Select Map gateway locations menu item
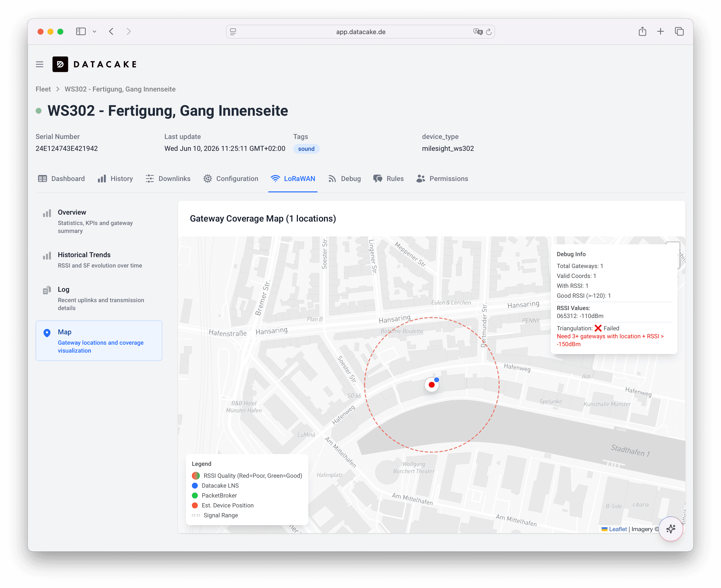The width and height of the screenshot is (721, 588). coord(99,341)
